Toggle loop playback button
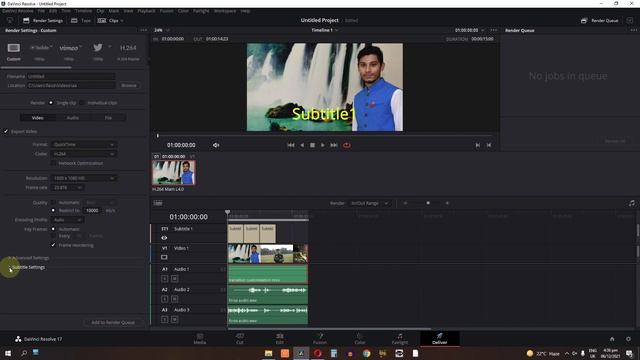Image resolution: width=640 pixels, height=360 pixels. coord(347,145)
